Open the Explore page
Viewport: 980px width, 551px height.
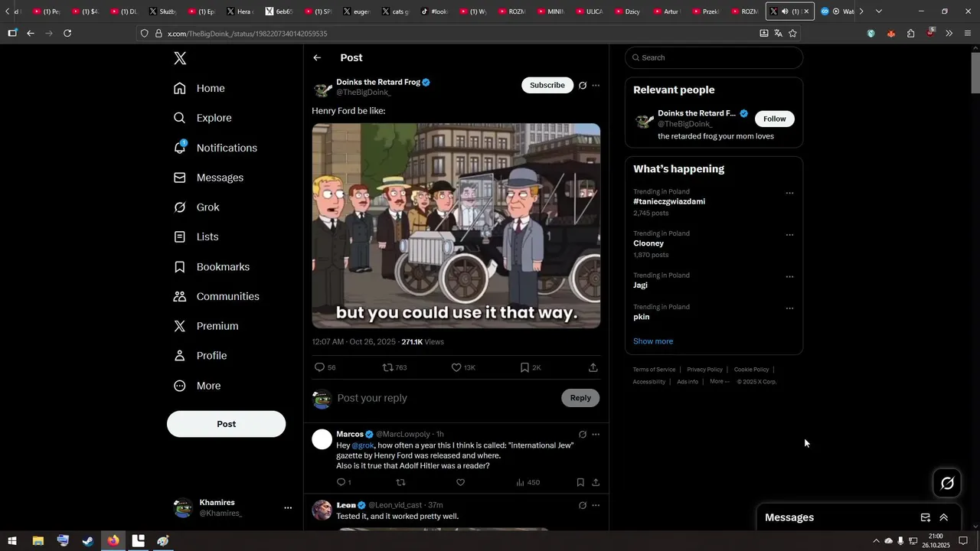click(x=202, y=118)
